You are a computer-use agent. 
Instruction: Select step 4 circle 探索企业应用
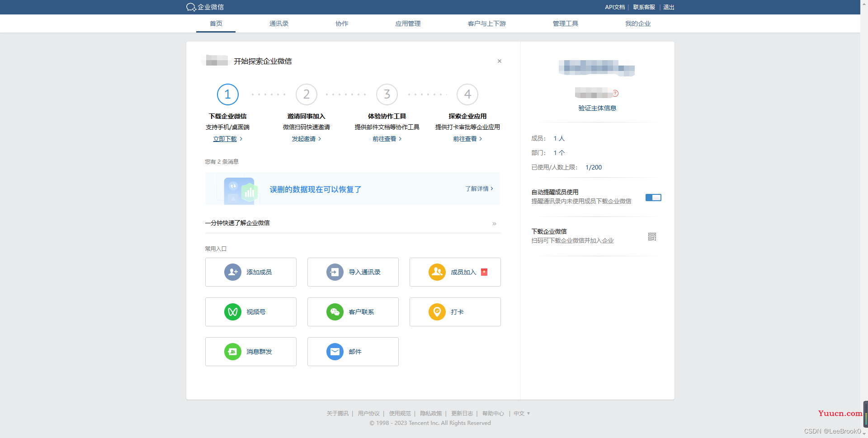tap(467, 94)
